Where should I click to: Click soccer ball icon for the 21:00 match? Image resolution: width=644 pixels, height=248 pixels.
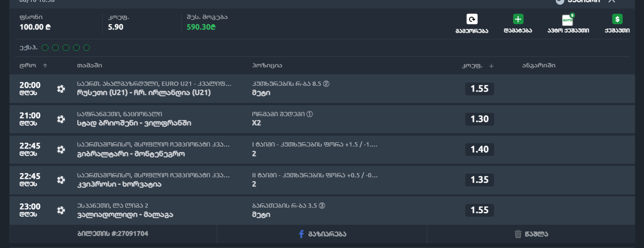(61, 119)
